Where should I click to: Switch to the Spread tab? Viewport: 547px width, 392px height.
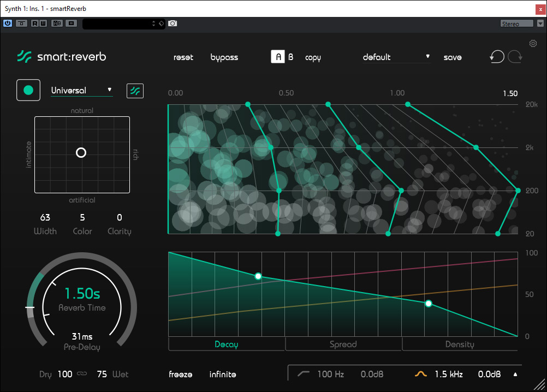(343, 345)
